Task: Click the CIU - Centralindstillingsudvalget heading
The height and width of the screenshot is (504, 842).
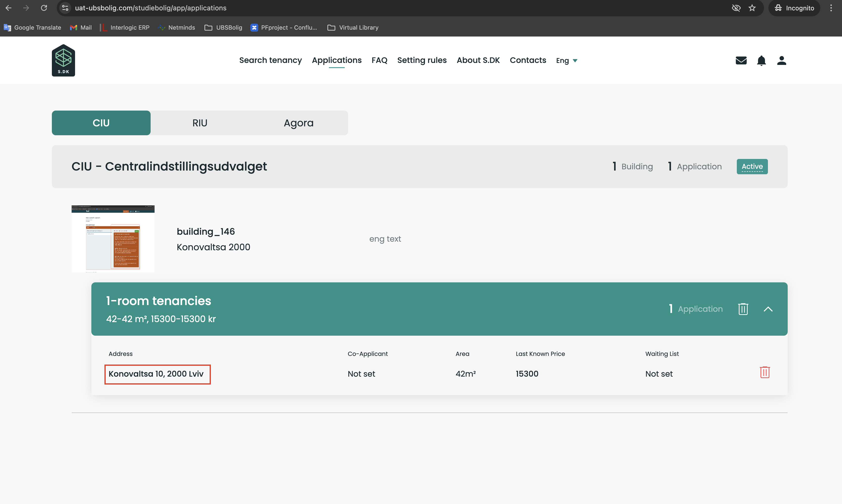Action: point(169,166)
